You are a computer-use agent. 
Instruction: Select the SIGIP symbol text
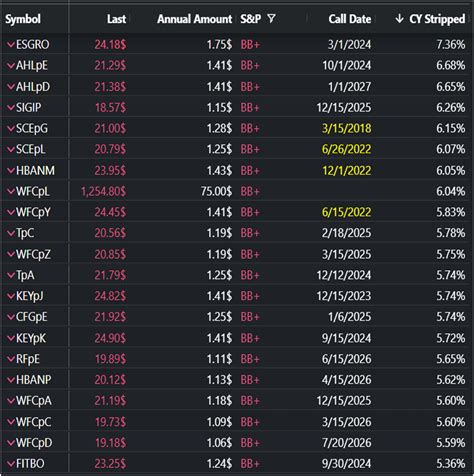click(x=29, y=107)
